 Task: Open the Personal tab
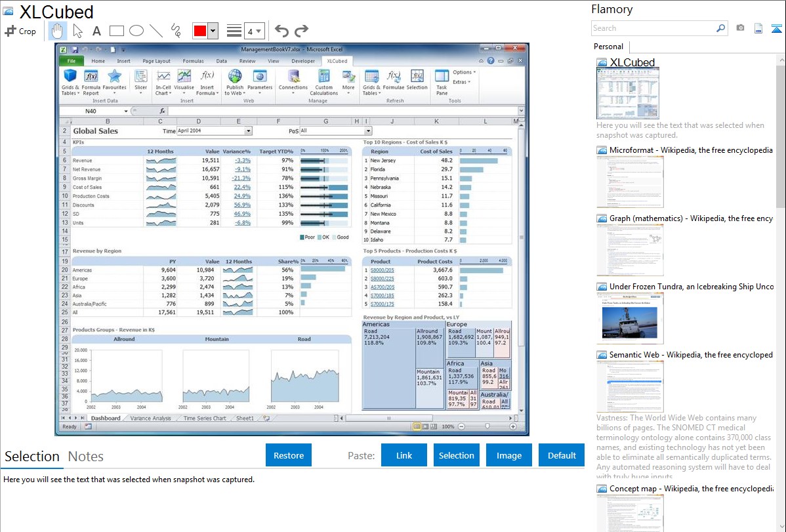[x=609, y=47]
